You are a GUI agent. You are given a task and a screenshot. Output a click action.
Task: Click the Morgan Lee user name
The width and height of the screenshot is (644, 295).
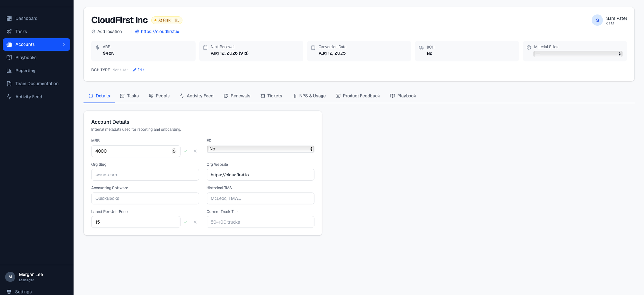[31, 274]
